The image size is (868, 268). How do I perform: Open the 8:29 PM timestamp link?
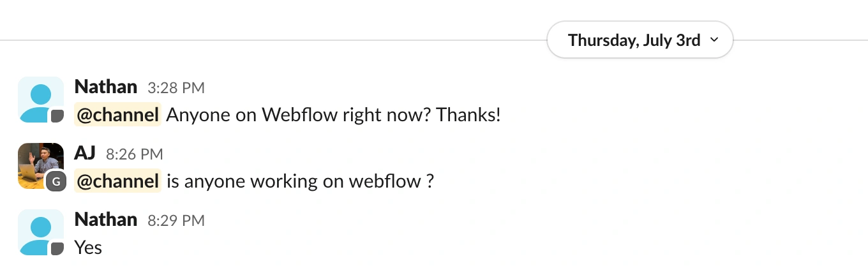[176, 220]
